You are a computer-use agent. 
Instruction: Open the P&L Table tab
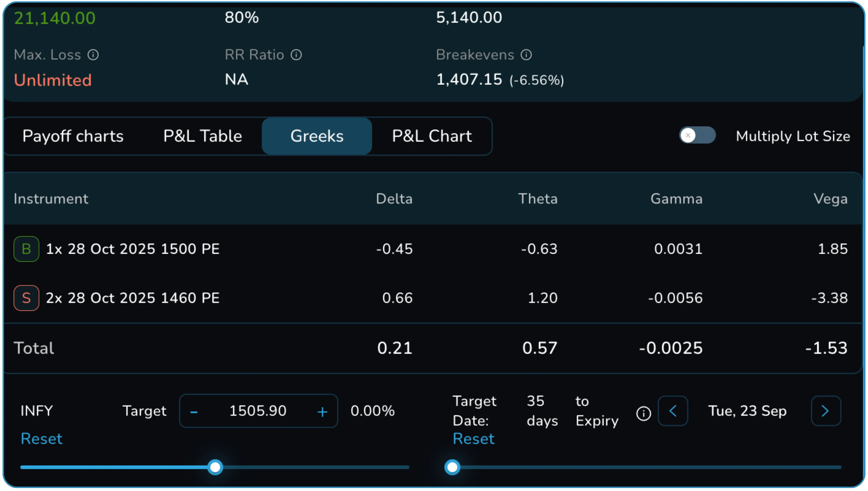tap(202, 136)
